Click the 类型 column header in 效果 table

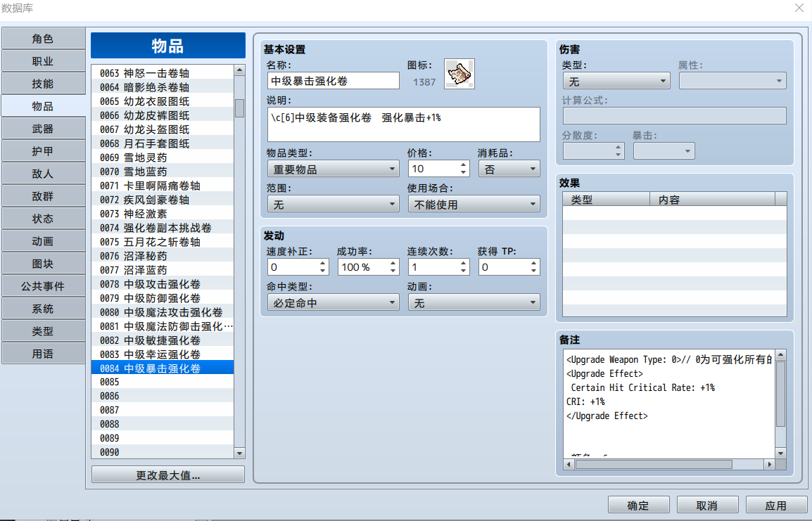click(607, 199)
